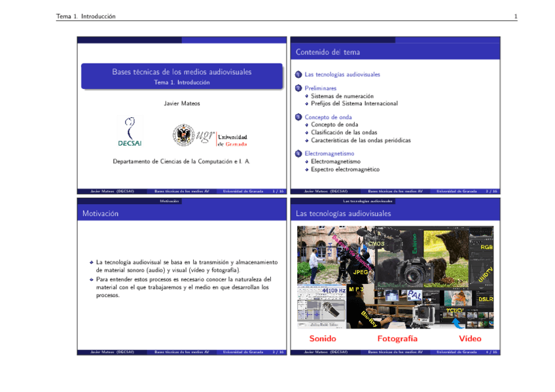Open the 'Preliminares' section link
The height and width of the screenshot is (392, 555).
[x=320, y=88]
